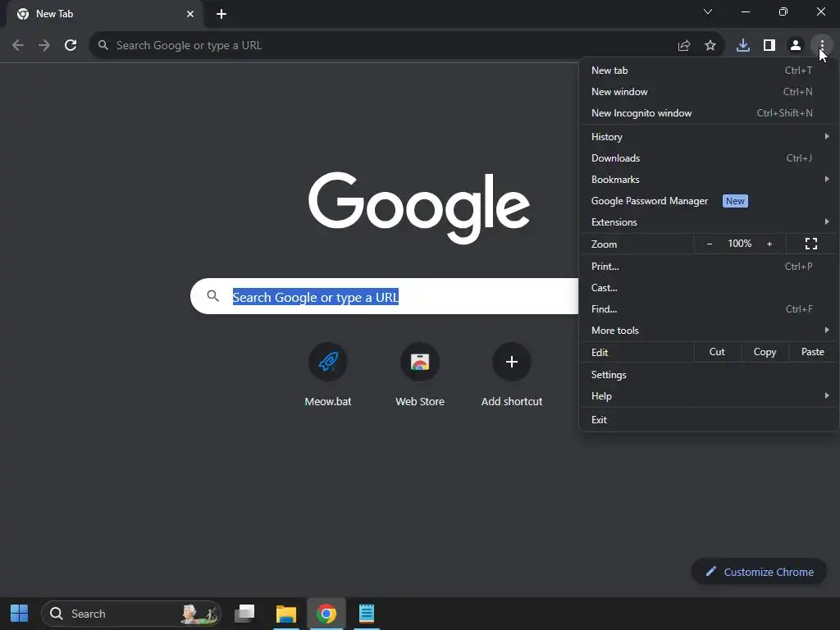The height and width of the screenshot is (630, 840).
Task: Open Downloads from the menu
Action: [709, 158]
